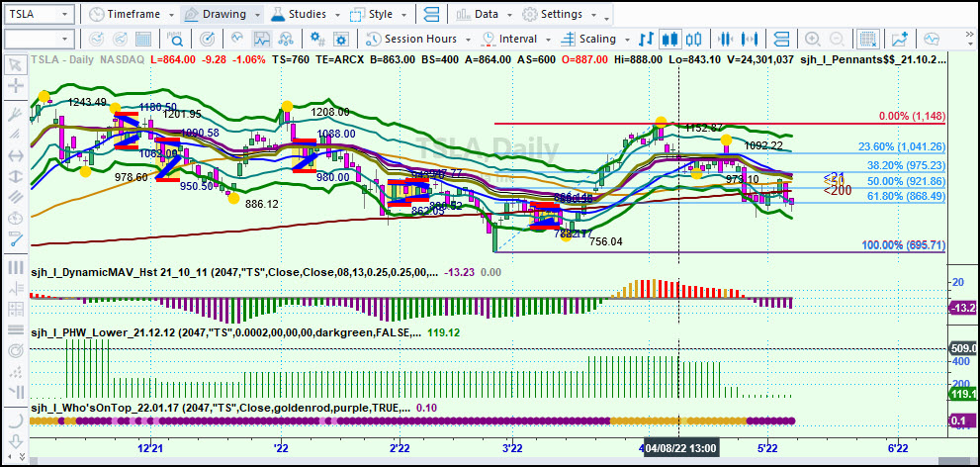Click the linked nodes strategy icon
The image size is (980, 467).
286,39
